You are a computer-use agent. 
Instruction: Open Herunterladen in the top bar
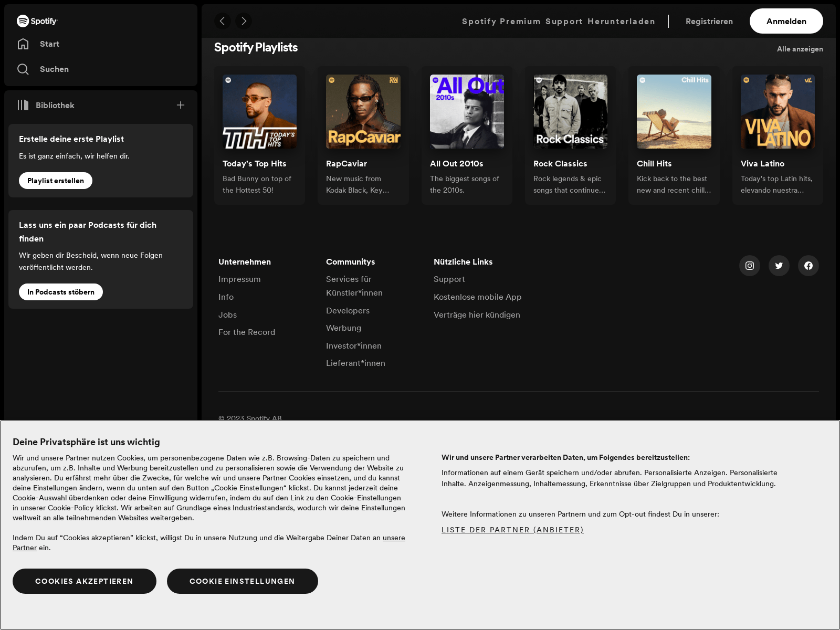click(x=621, y=22)
